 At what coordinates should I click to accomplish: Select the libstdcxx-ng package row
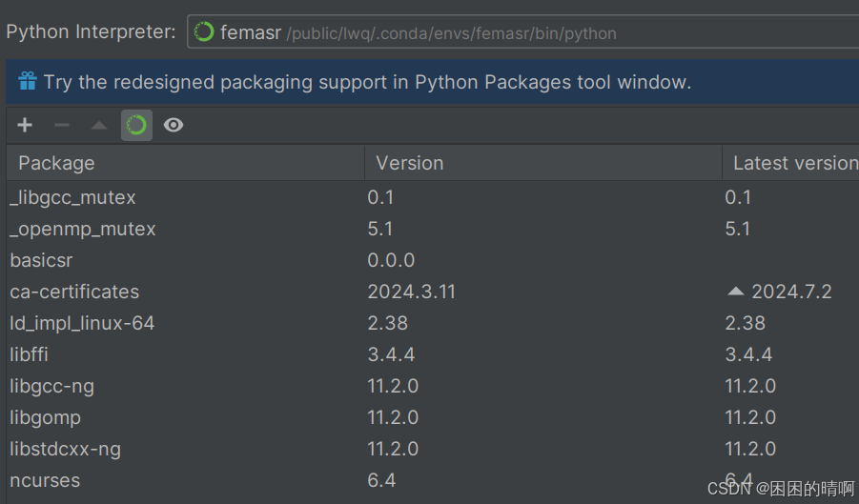click(x=65, y=449)
